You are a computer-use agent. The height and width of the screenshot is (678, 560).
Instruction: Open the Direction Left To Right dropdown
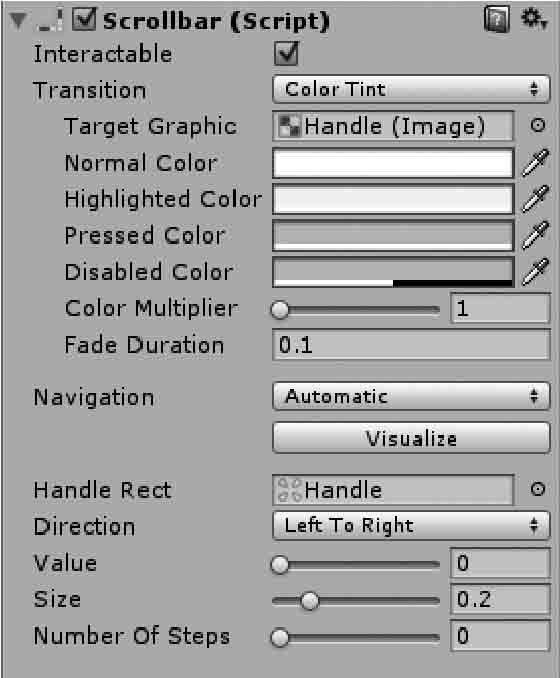[x=411, y=525]
